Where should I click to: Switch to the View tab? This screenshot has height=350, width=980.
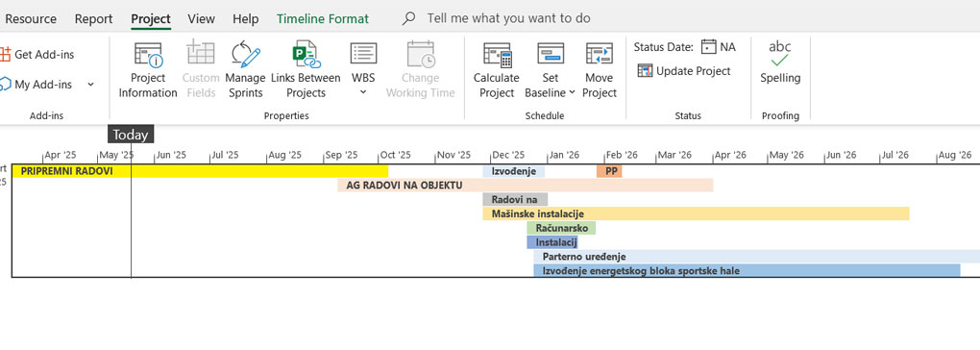point(201,19)
